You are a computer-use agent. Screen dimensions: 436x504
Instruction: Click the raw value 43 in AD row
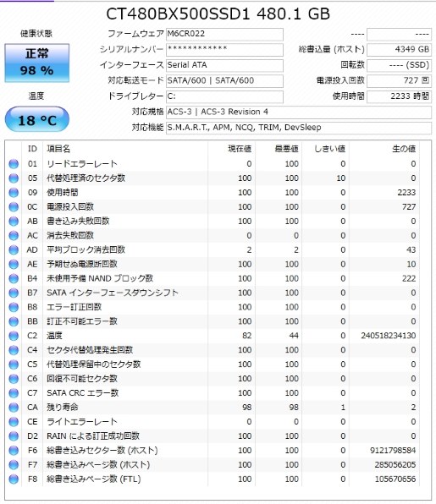[411, 249]
